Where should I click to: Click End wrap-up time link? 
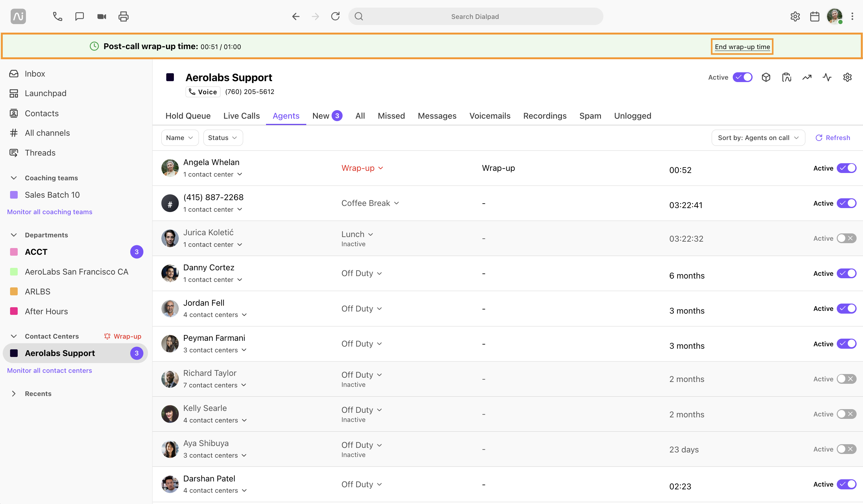(x=742, y=47)
